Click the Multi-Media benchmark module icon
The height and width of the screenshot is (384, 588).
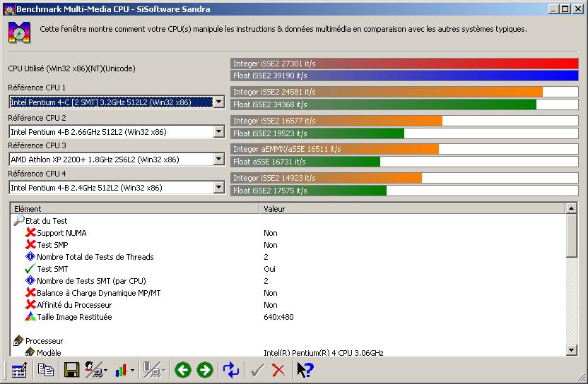(20, 32)
